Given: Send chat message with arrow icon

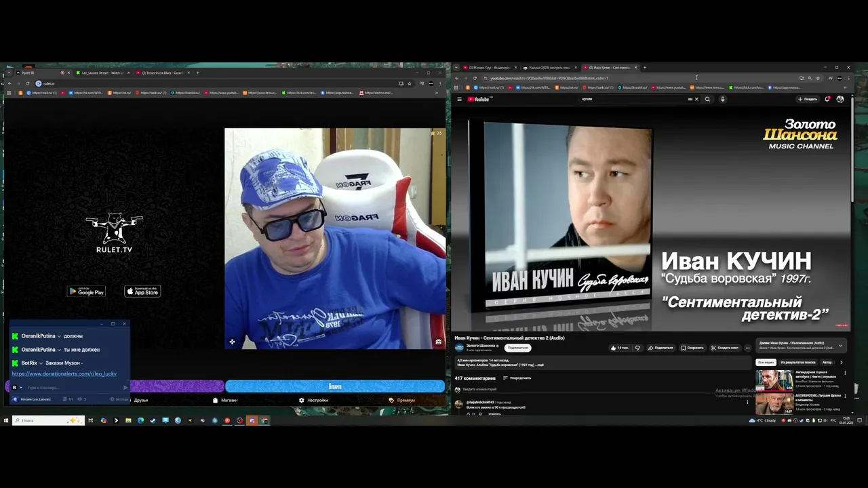Looking at the screenshot, I should point(125,388).
